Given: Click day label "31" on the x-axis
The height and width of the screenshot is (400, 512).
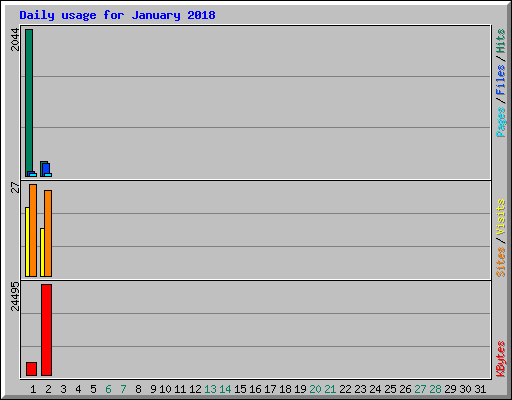Looking at the screenshot, I should (480, 389).
